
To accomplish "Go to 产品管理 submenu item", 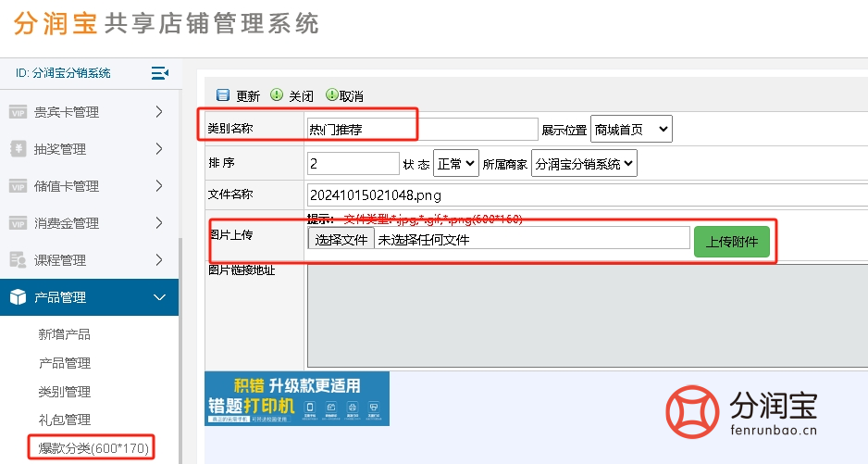I will pos(64,363).
